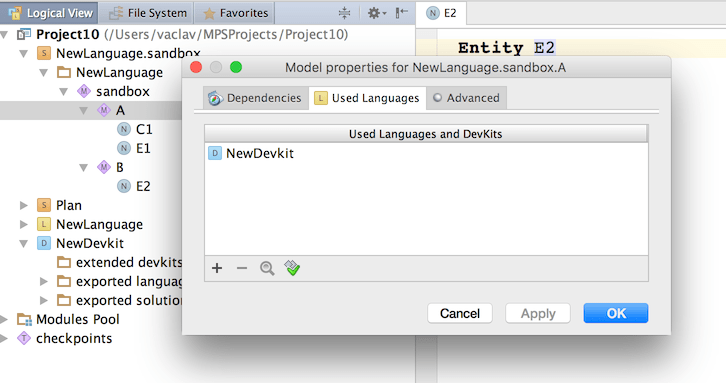The width and height of the screenshot is (726, 383).
Task: Open the File System tab
Action: point(147,13)
